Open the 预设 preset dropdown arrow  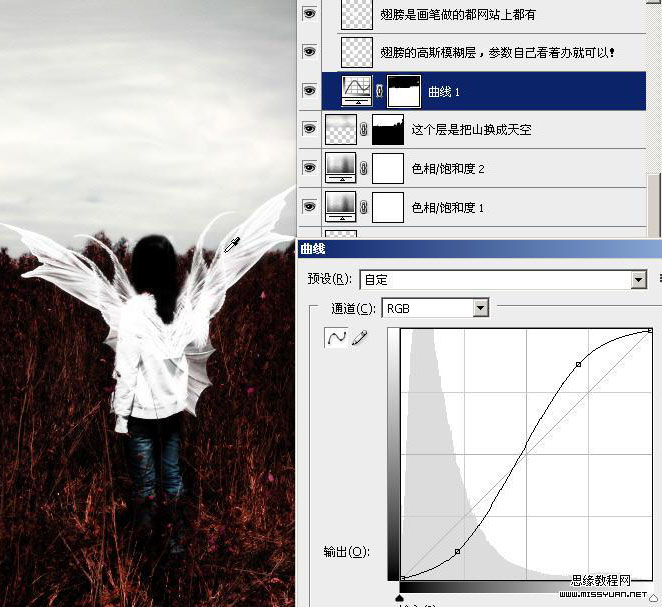pyautogui.click(x=638, y=280)
